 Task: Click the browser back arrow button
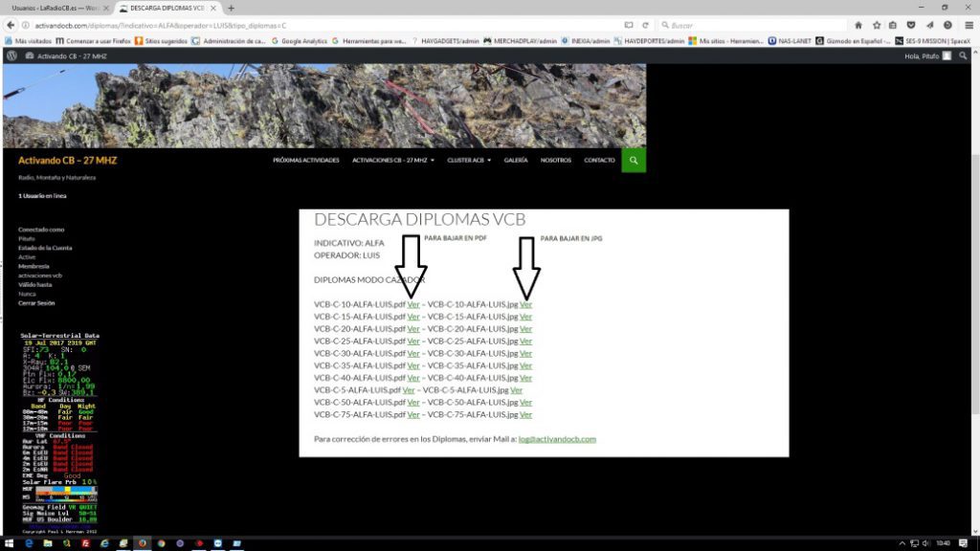pos(11,25)
